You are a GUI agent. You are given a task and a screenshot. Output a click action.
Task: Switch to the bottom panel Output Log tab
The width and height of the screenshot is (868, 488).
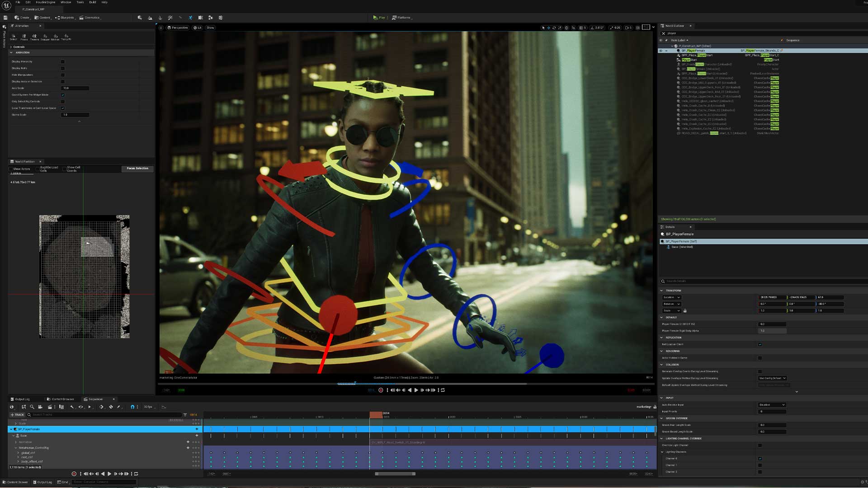[20, 399]
